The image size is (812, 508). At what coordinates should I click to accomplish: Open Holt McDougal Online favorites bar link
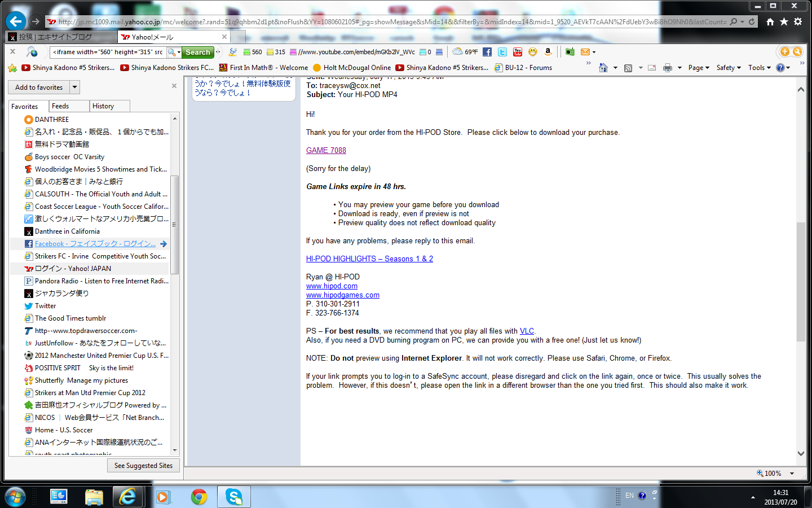(x=351, y=68)
